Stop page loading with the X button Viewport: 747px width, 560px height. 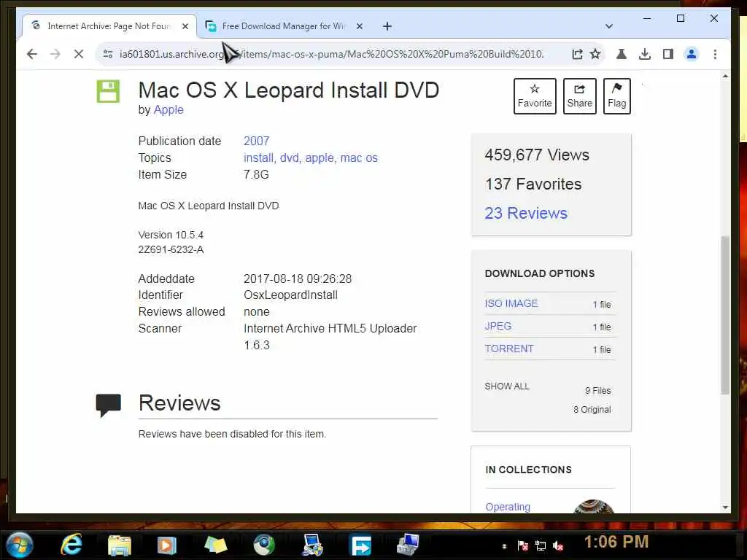79,54
